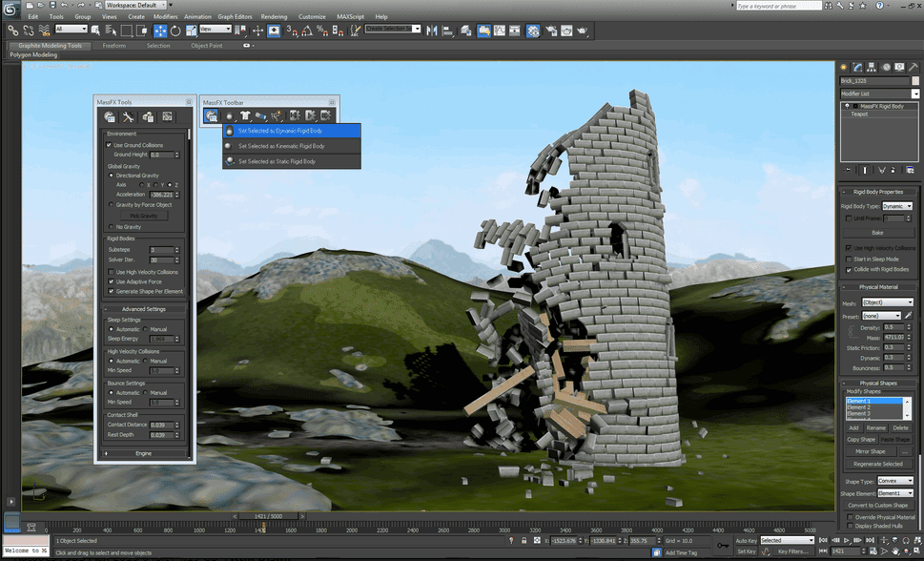Click the Regenerate Selected button
The width and height of the screenshot is (924, 561).
[876, 464]
